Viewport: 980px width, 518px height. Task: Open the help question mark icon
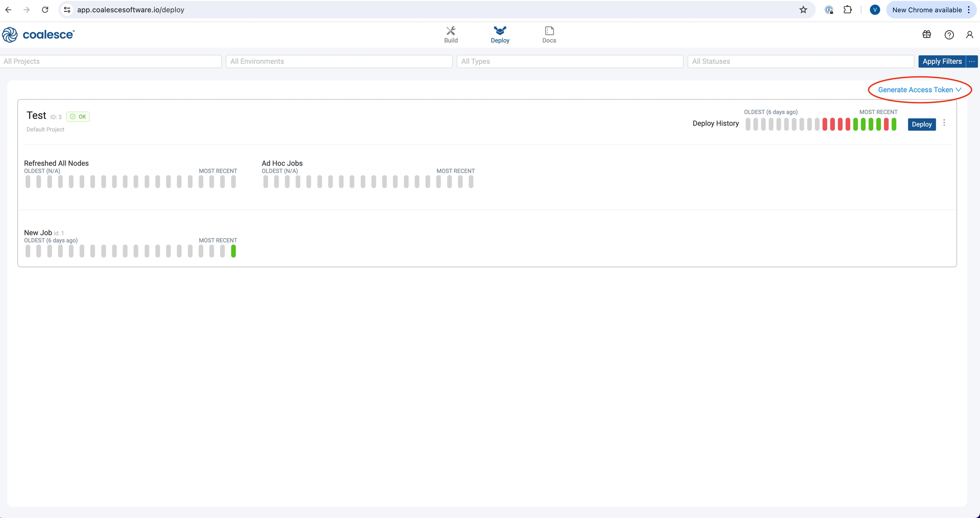point(949,35)
